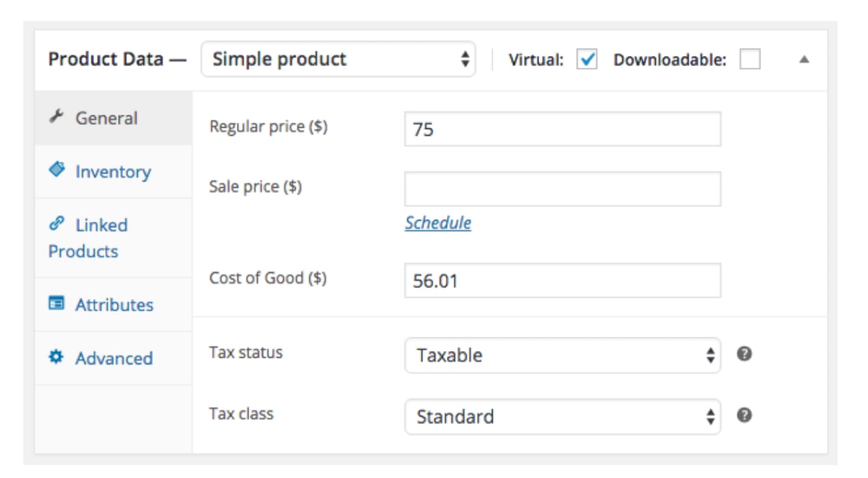Open the Simple product type dropdown
The image size is (868, 478).
click(338, 59)
